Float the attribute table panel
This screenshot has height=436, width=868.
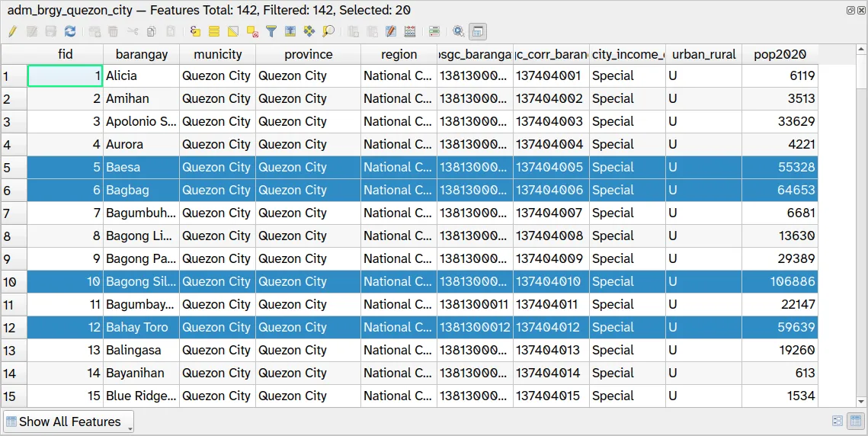tap(850, 10)
